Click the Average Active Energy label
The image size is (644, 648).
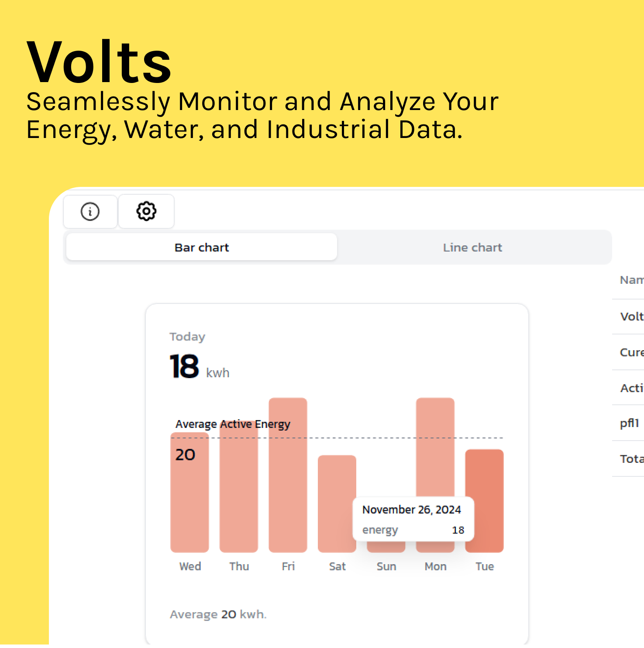tap(233, 424)
